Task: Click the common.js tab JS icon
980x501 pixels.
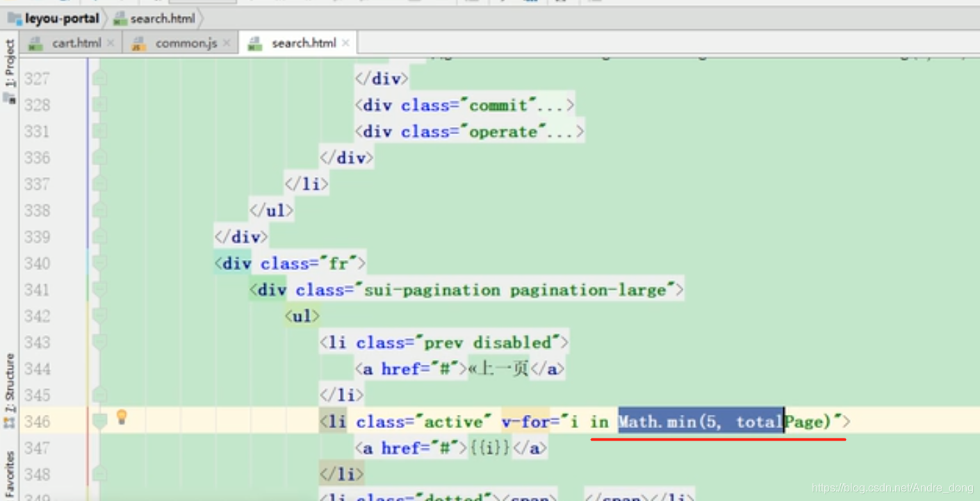Action: pos(139,44)
